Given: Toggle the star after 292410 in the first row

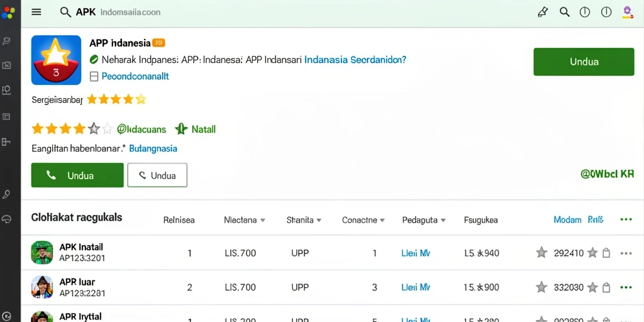Looking at the screenshot, I should [x=592, y=253].
